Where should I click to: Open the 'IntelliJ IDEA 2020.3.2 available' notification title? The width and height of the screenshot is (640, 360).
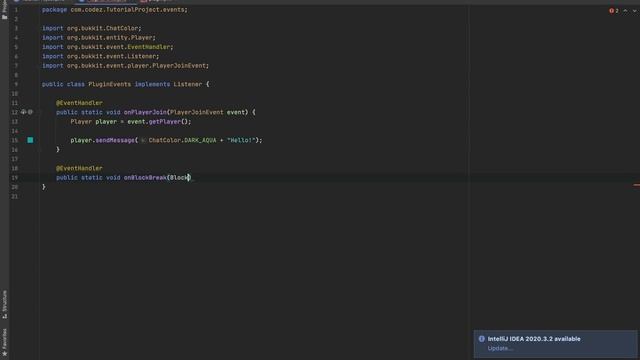click(x=534, y=339)
